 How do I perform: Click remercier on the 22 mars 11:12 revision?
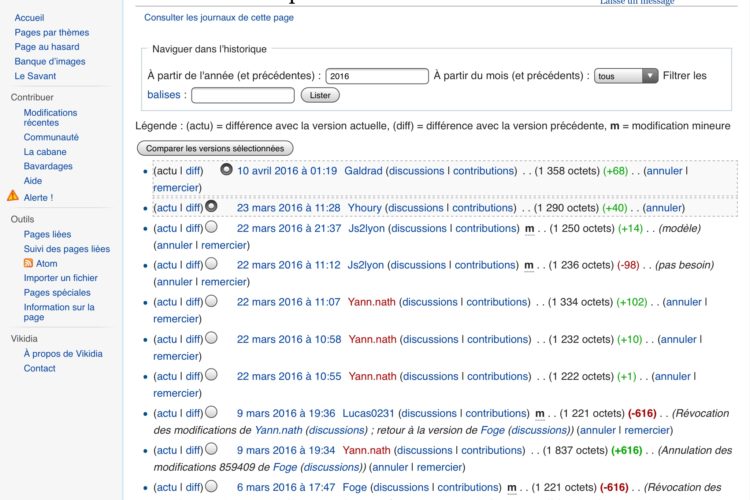[x=223, y=282]
